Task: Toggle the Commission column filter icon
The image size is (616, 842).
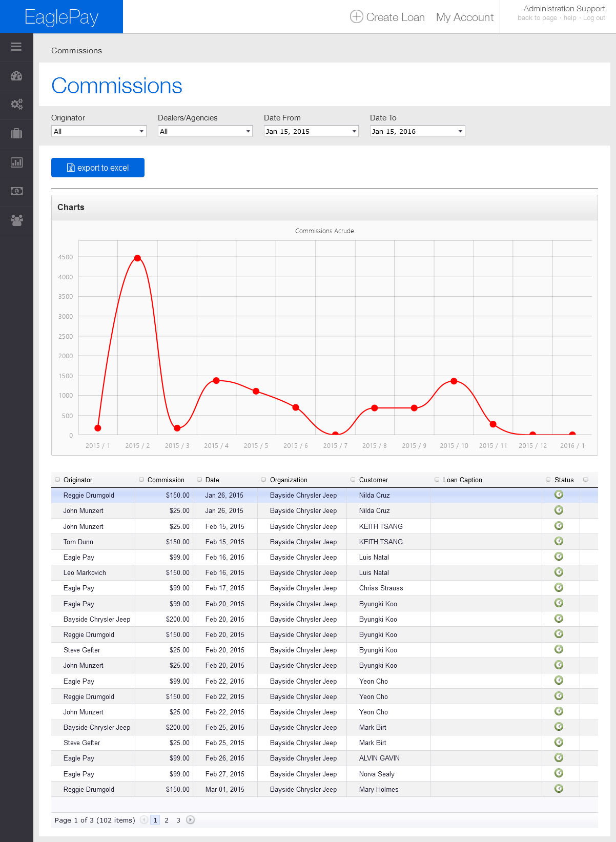Action: pos(141,480)
